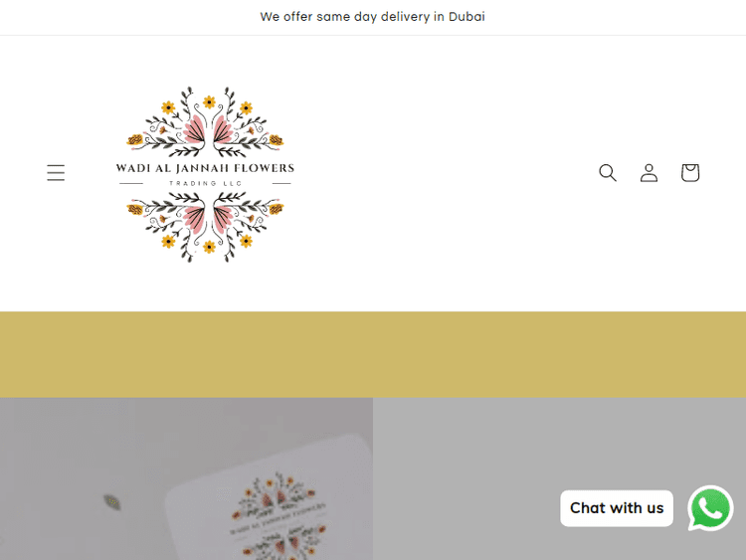Click the blurred logo on the hero card

tap(280, 514)
